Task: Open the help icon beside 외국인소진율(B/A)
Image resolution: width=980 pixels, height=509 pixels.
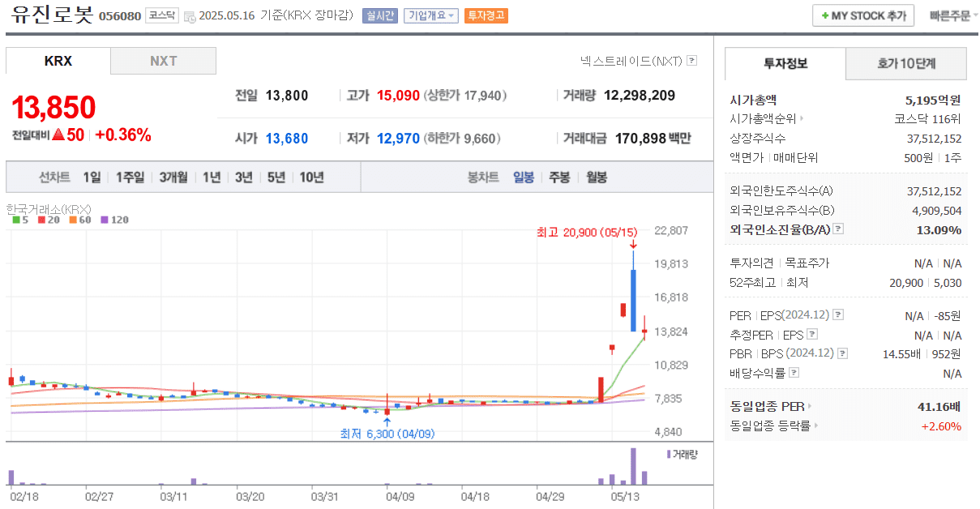Action: [x=838, y=229]
